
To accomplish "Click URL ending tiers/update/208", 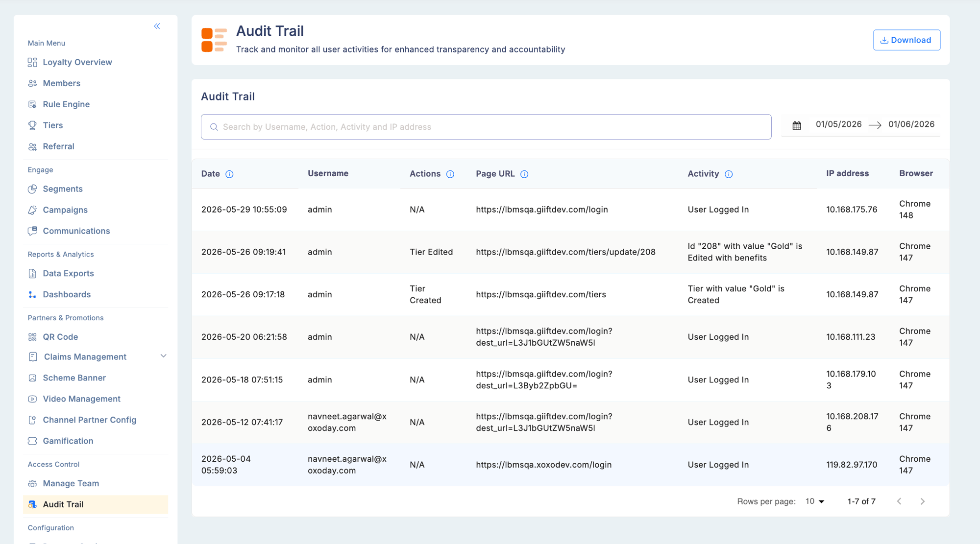I will tap(565, 252).
